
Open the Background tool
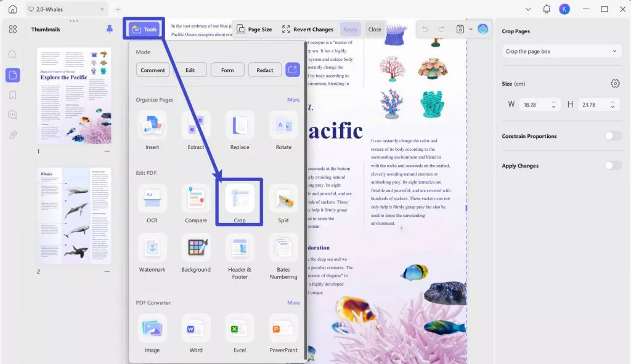pos(195,254)
